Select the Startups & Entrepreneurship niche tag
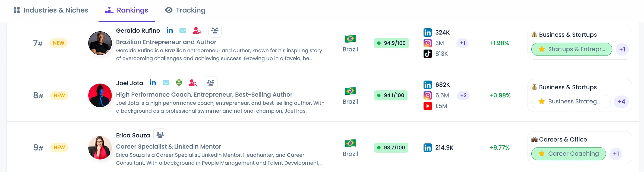 572,49
